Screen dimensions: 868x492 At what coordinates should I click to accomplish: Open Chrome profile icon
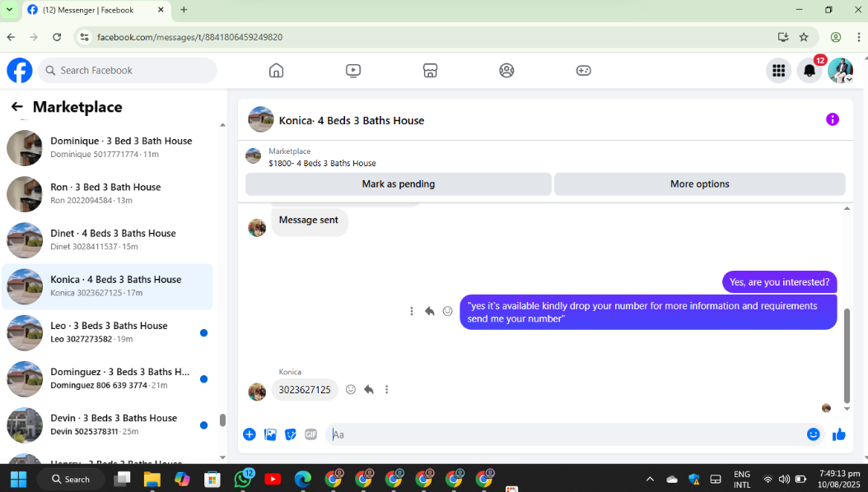836,37
